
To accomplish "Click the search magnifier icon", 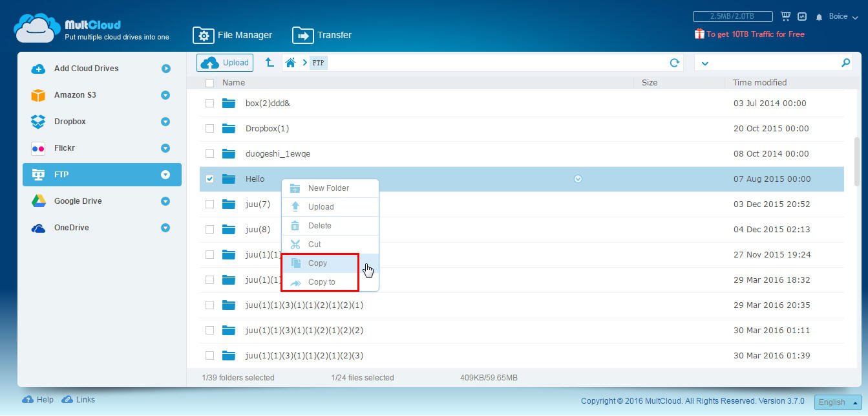I will click(x=845, y=63).
